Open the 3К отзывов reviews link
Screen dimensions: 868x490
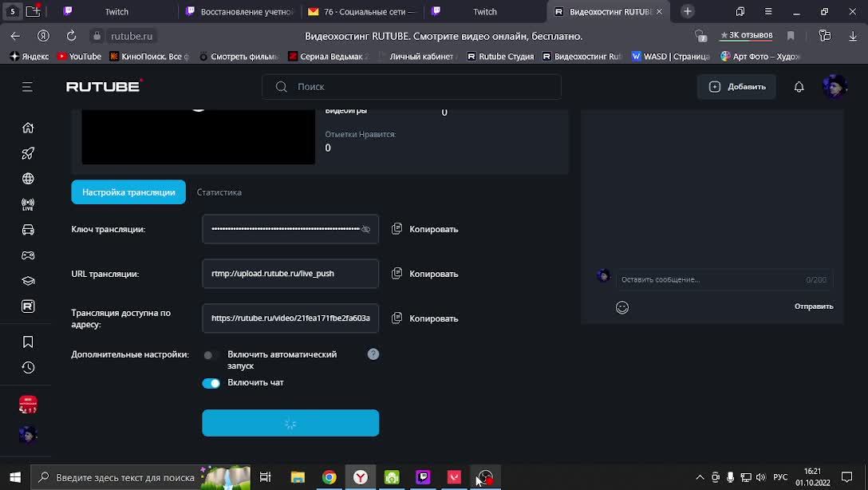click(x=746, y=35)
